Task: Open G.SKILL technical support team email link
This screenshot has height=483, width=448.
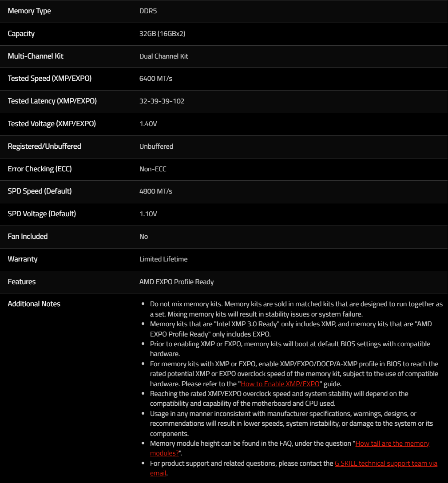Action: tap(385, 463)
